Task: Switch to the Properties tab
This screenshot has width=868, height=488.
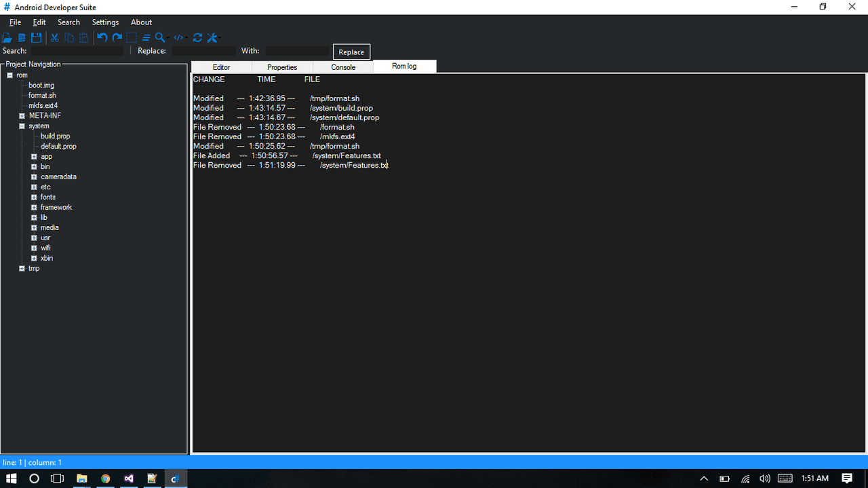Action: pyautogui.click(x=282, y=67)
